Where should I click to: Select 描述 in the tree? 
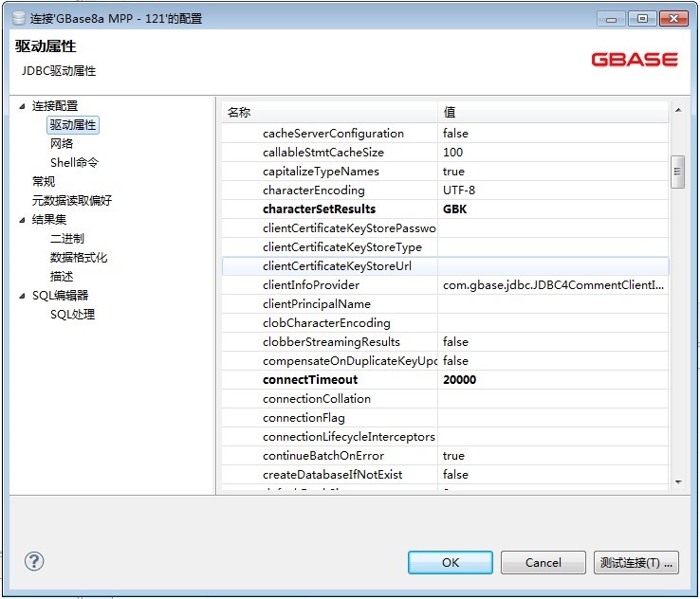(x=62, y=277)
